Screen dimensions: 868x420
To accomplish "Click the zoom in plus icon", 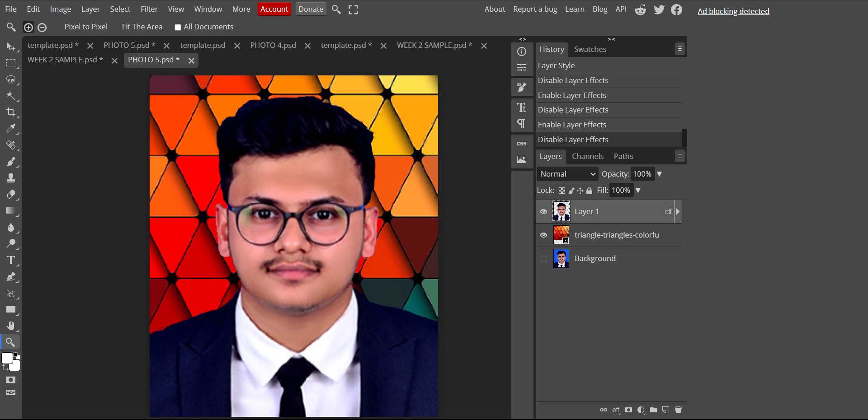I will click(x=28, y=28).
